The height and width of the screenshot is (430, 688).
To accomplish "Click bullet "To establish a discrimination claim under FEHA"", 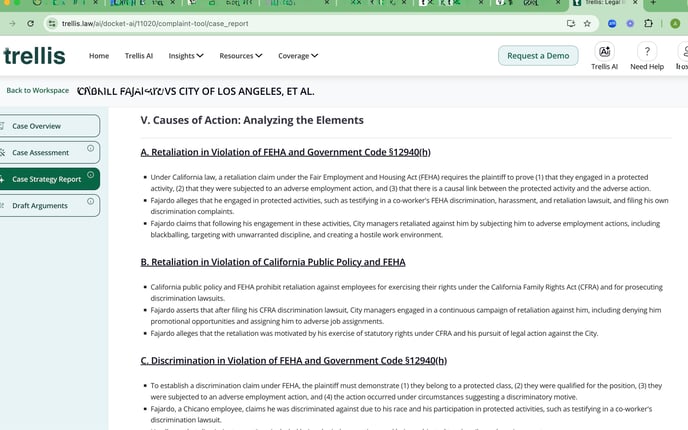I will [406, 391].
